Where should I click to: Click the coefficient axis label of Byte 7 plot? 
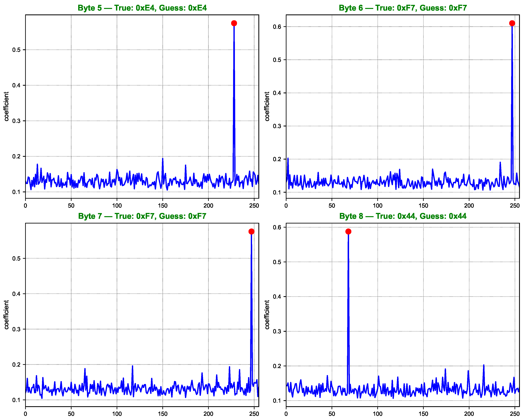click(x=6, y=315)
